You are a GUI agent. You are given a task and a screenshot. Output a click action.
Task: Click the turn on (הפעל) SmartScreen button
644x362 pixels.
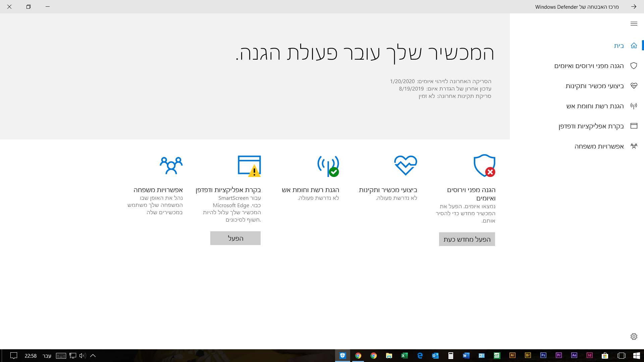(x=235, y=238)
